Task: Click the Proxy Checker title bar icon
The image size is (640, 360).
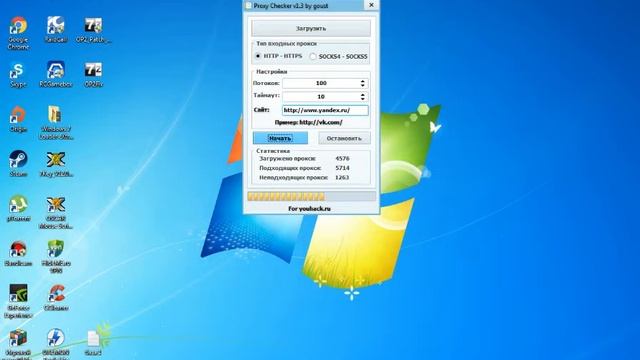Action: pos(248,6)
